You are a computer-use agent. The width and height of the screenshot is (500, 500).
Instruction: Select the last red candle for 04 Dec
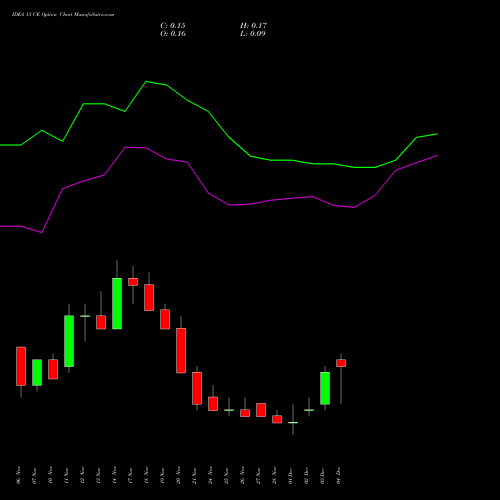click(x=341, y=363)
